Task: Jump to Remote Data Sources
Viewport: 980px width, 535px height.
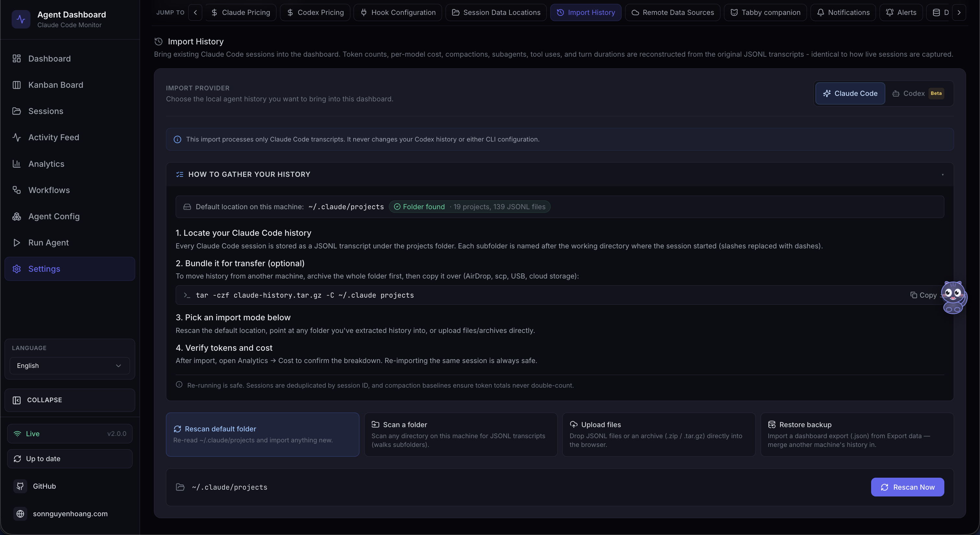Action: point(672,13)
